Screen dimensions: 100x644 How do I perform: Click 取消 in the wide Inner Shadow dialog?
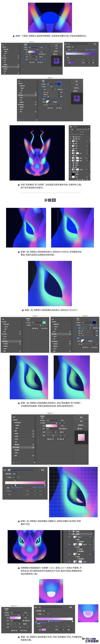[x=77, y=84]
